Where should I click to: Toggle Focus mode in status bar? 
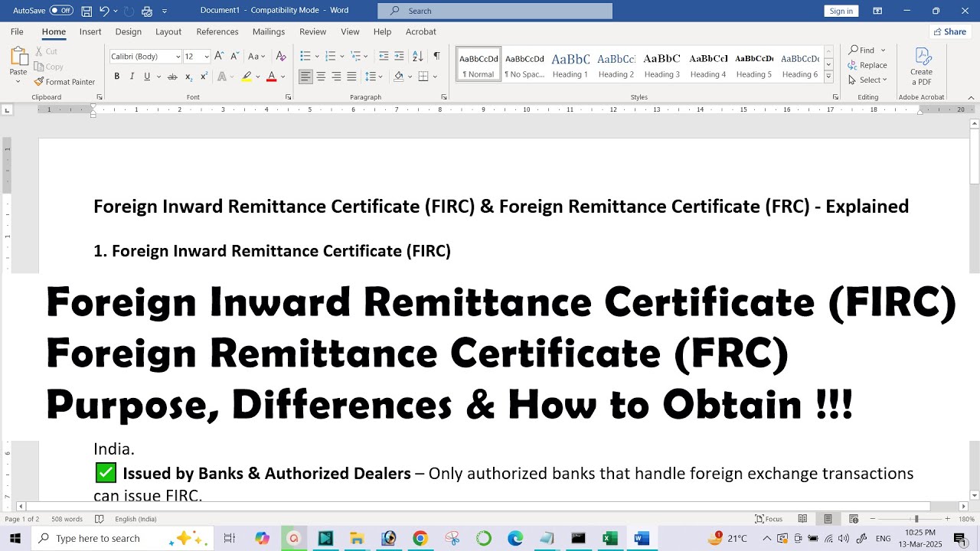click(x=769, y=519)
